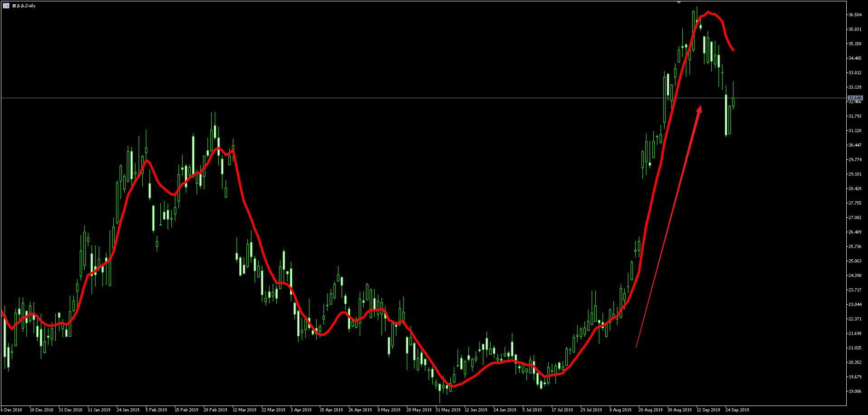Click the 35.831 price scale label
868x415 pixels.
pos(855,29)
